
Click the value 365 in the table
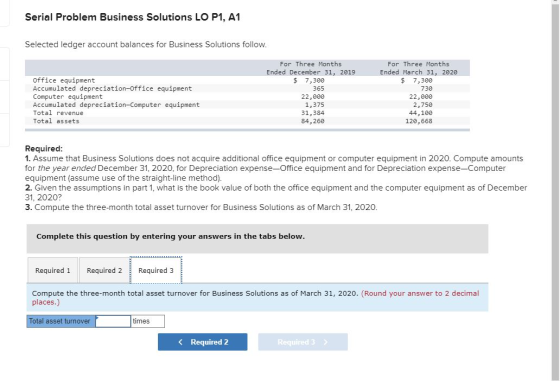click(319, 89)
